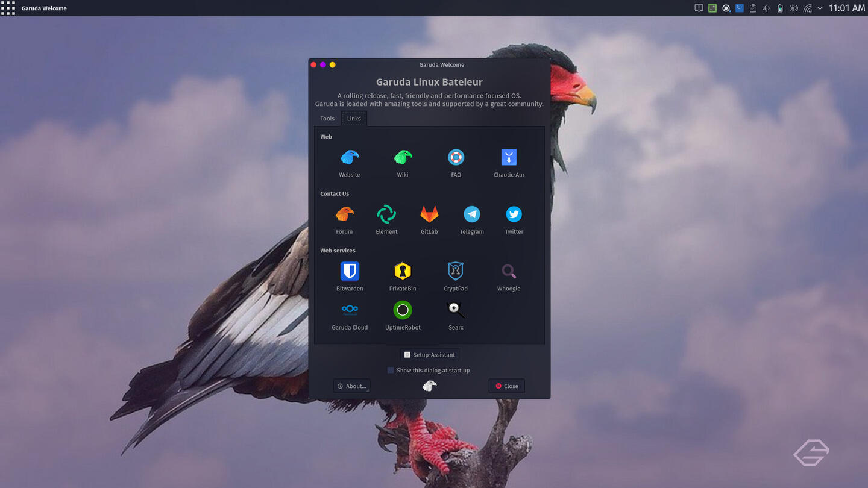This screenshot has height=488, width=868.
Task: Click the yellow window control dot
Action: [332, 65]
